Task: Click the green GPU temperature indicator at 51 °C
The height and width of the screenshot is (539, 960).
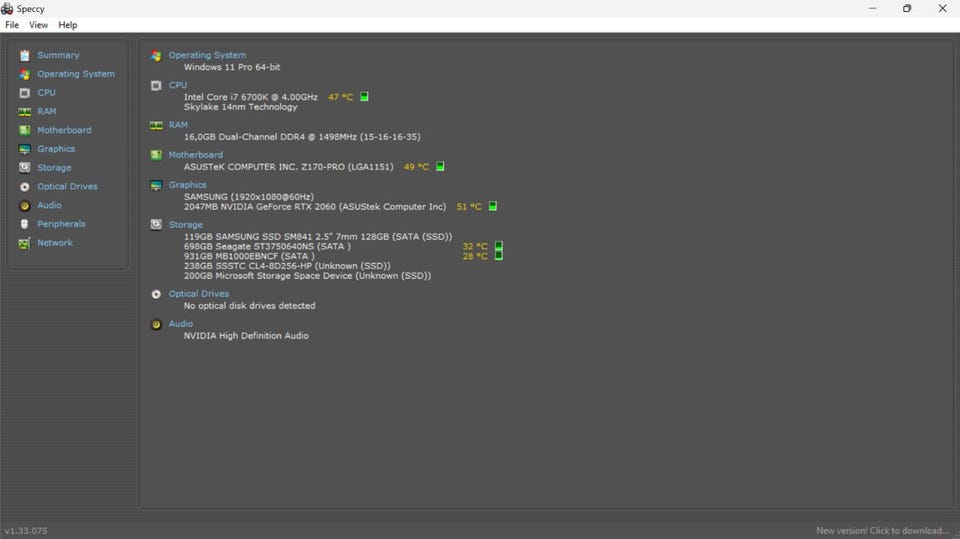Action: coord(493,206)
